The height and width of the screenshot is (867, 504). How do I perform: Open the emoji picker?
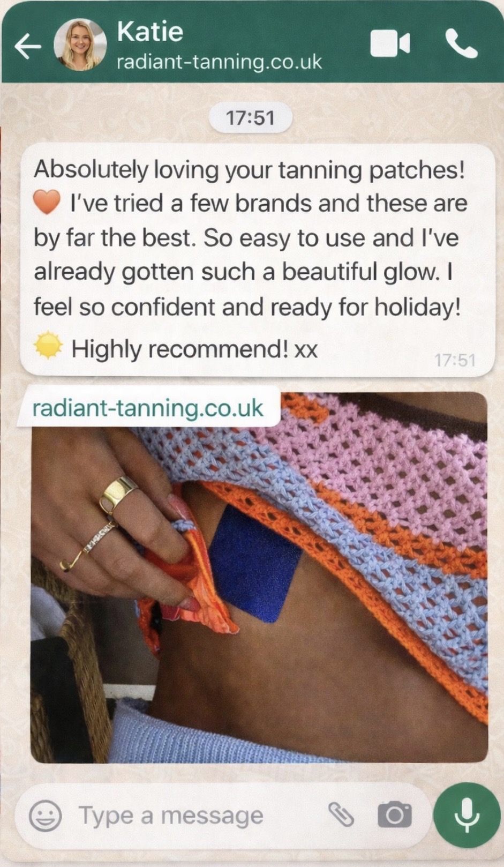pyautogui.click(x=45, y=816)
